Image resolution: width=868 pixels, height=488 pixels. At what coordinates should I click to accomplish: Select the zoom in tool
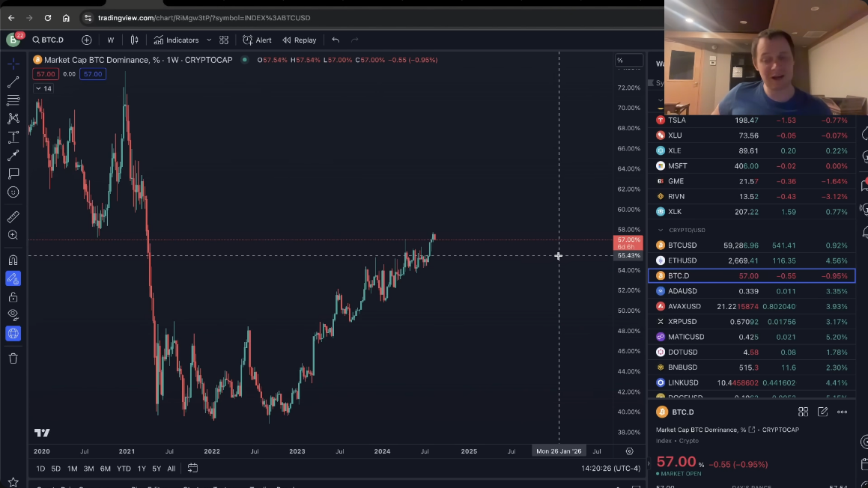click(13, 235)
